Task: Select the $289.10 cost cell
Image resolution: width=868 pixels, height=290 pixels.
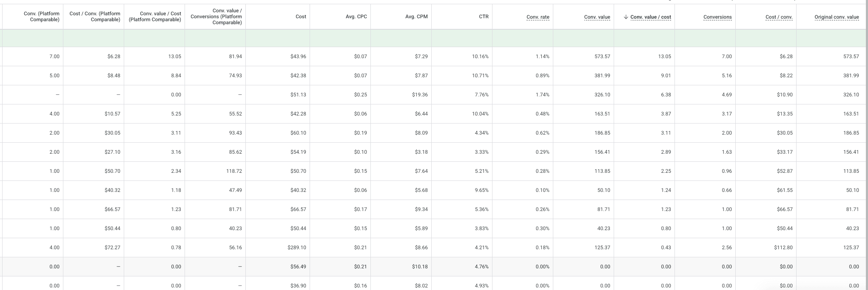Action: click(x=298, y=248)
